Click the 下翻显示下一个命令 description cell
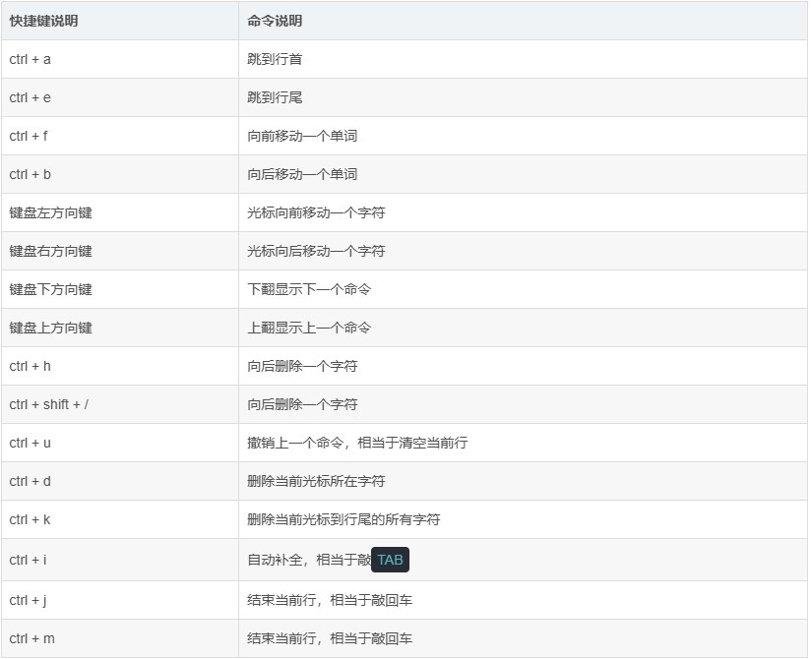 [307, 289]
